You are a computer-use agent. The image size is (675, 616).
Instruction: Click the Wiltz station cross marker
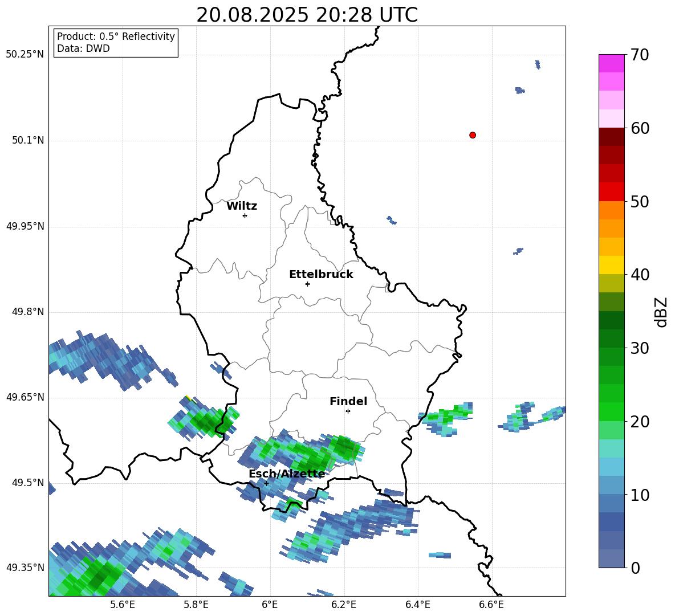[245, 215]
